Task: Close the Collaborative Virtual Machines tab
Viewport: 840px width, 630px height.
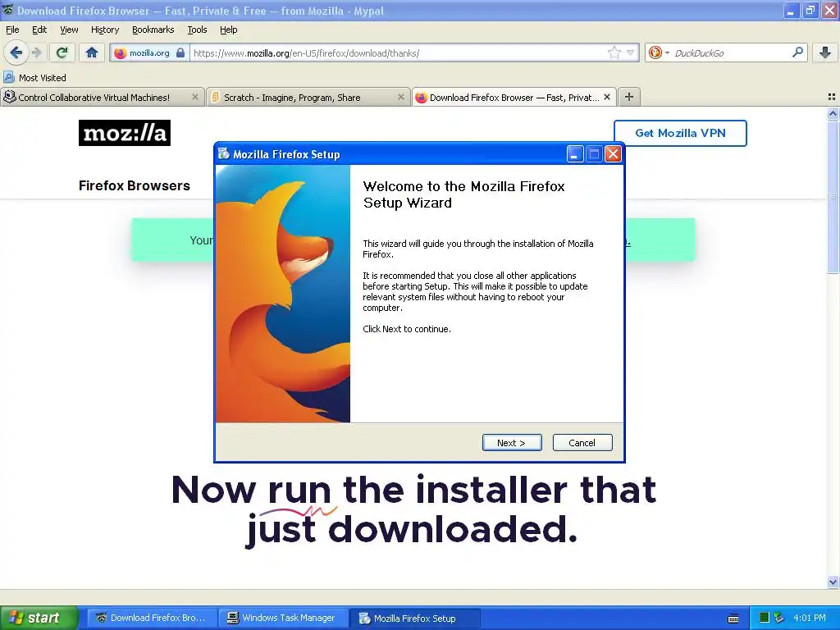Action: (x=195, y=97)
